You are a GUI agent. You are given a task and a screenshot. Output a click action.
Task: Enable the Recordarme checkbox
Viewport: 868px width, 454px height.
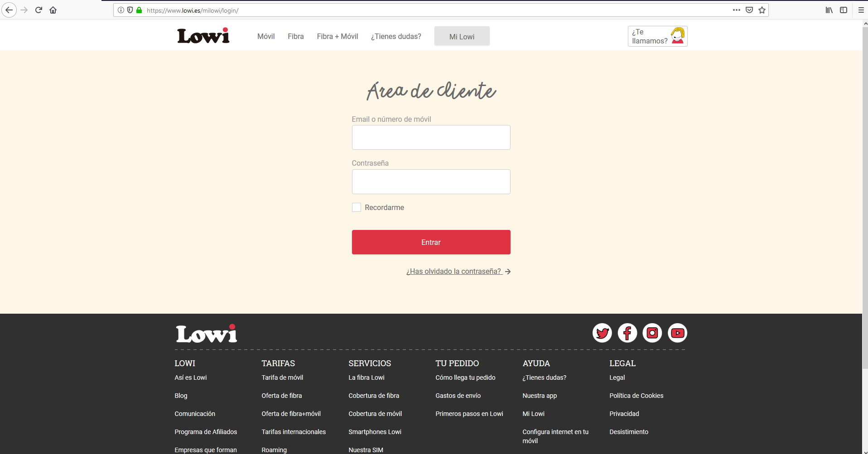click(357, 207)
